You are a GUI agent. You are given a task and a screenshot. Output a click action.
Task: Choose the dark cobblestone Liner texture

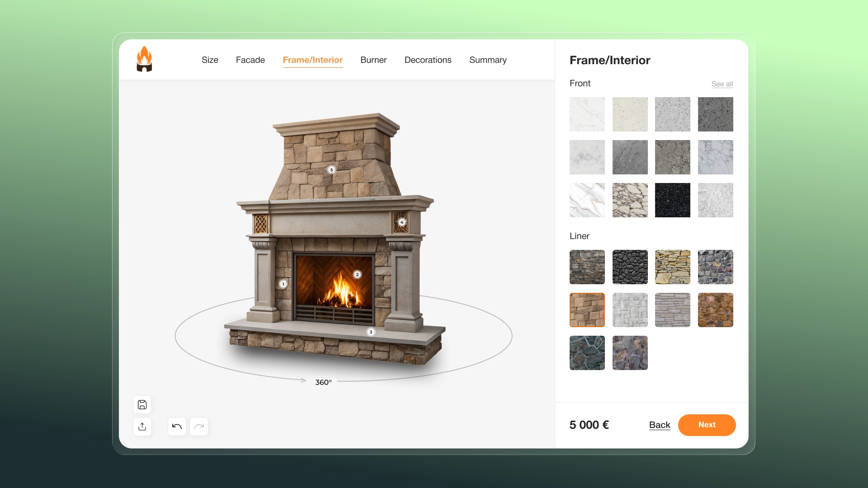(x=630, y=267)
